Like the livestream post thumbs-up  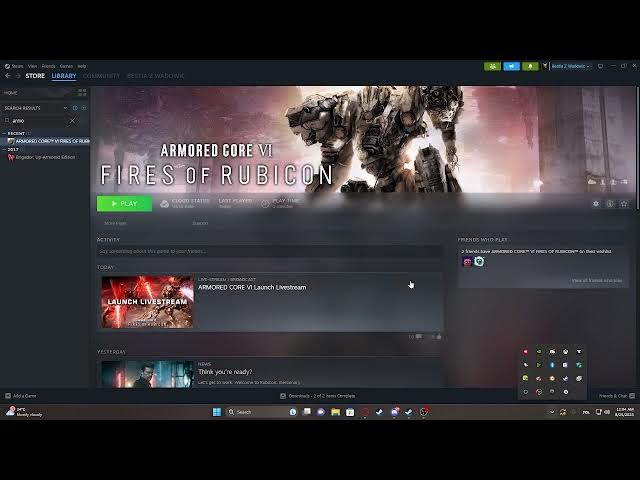(x=439, y=337)
